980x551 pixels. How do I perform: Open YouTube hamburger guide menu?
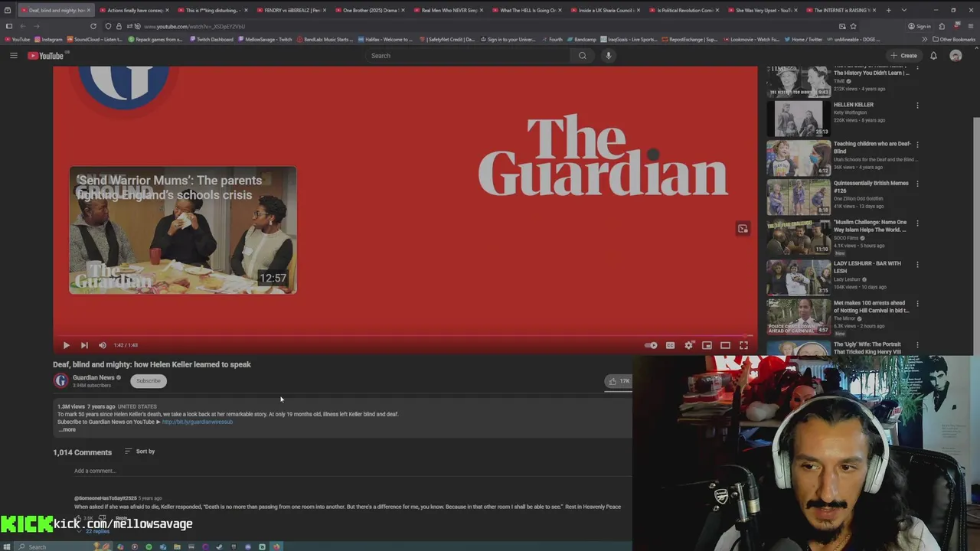[13, 55]
